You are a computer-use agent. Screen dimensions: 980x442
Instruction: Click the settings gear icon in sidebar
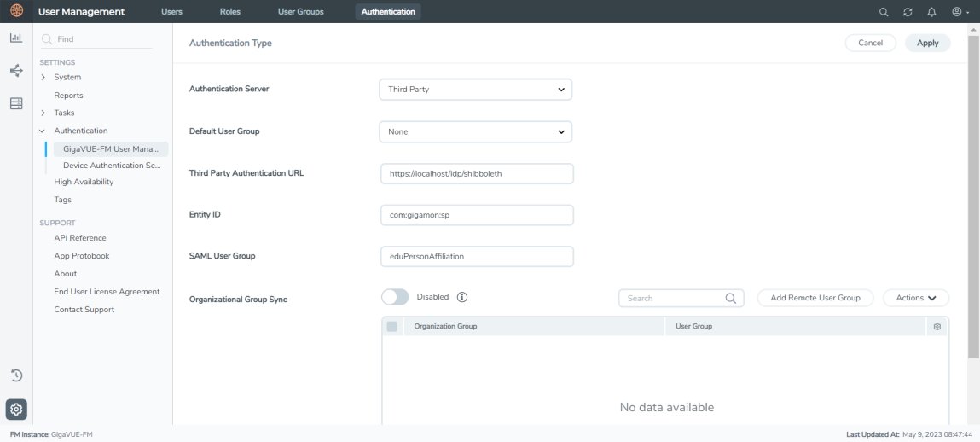coord(16,410)
